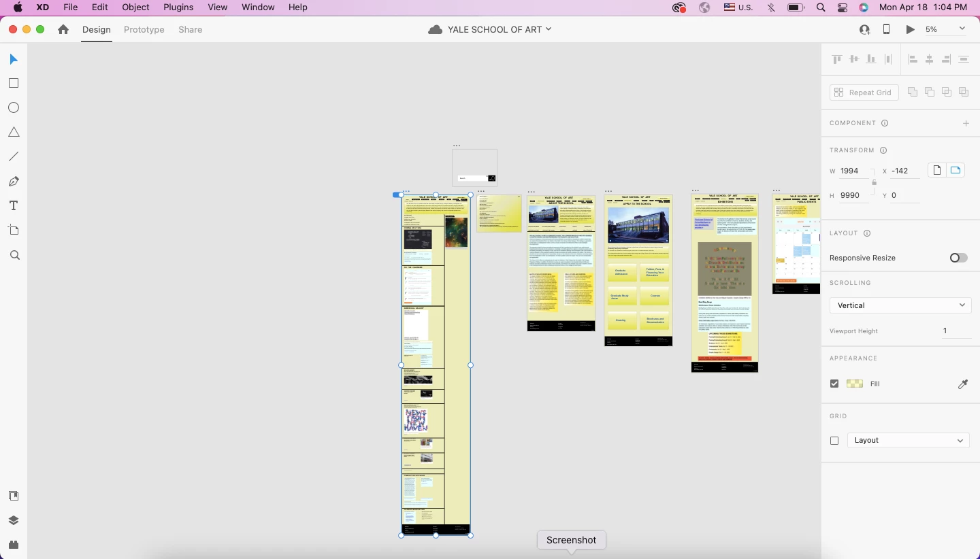This screenshot has height=559, width=980.
Task: Align selection center horizontally
Action: click(x=930, y=59)
